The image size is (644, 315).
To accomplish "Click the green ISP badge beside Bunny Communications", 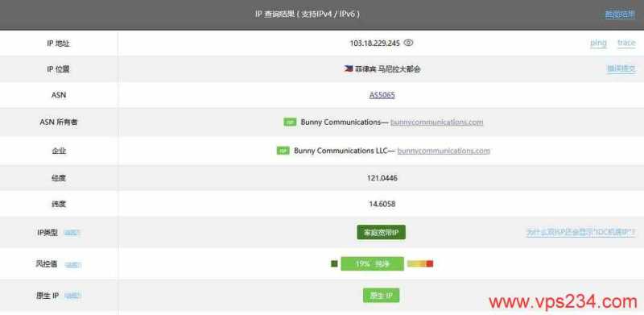I will pyautogui.click(x=290, y=122).
